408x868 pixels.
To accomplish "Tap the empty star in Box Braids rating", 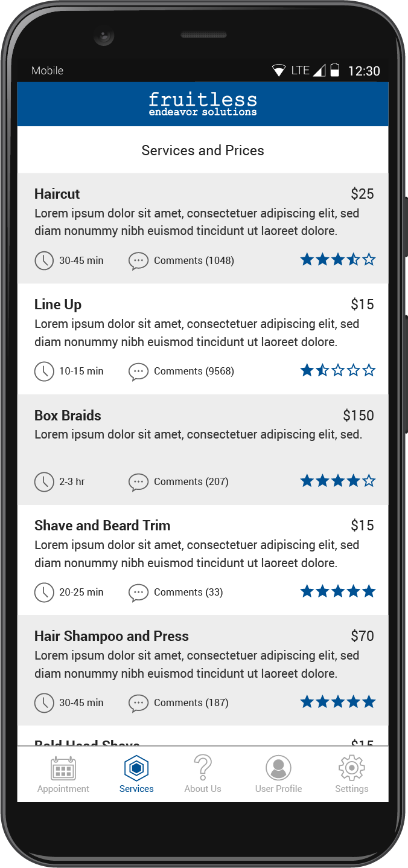I will click(369, 481).
